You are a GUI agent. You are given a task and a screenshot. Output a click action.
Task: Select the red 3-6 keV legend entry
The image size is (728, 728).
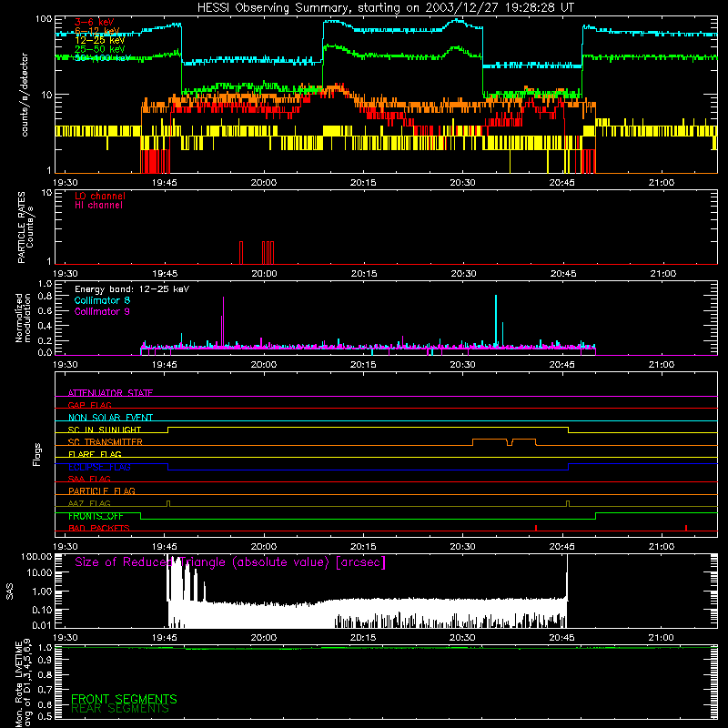pos(95,22)
